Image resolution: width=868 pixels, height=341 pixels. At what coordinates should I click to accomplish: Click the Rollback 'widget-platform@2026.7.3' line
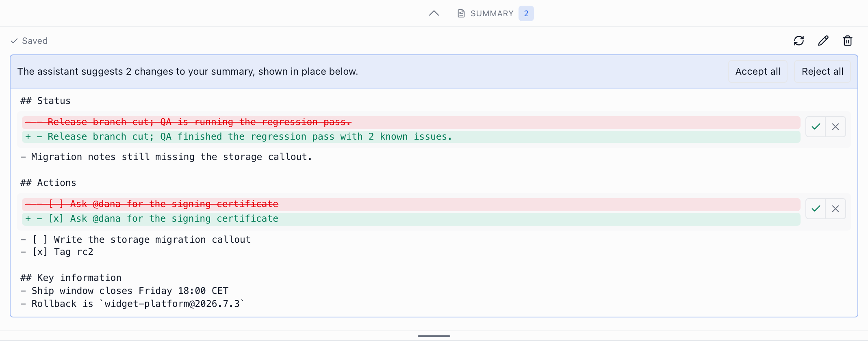coord(132,304)
